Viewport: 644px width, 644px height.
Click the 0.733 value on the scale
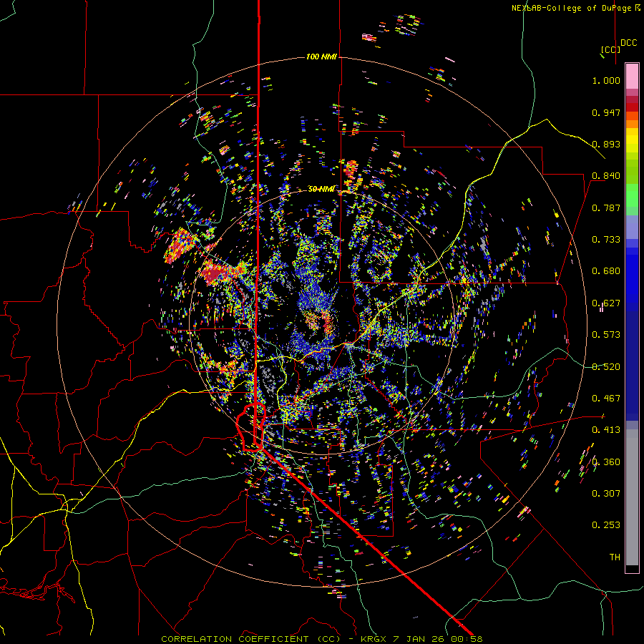[606, 240]
